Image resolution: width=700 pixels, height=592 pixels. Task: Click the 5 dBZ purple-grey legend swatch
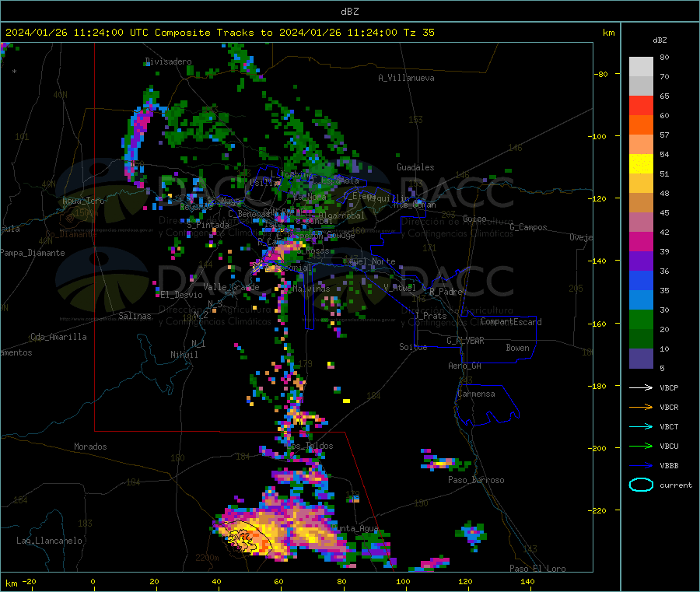click(641, 359)
